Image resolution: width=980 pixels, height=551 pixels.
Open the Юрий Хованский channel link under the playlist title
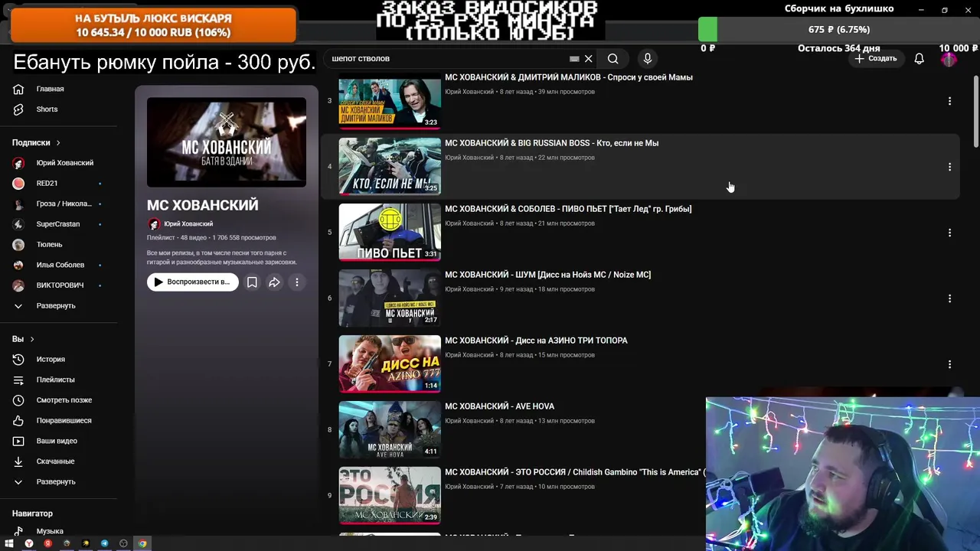188,224
